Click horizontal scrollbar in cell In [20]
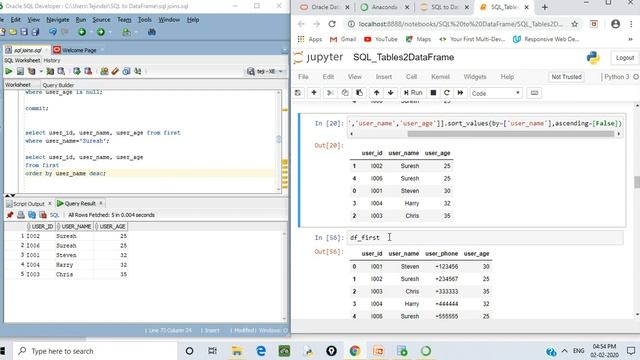The image size is (640, 360). click(x=511, y=134)
